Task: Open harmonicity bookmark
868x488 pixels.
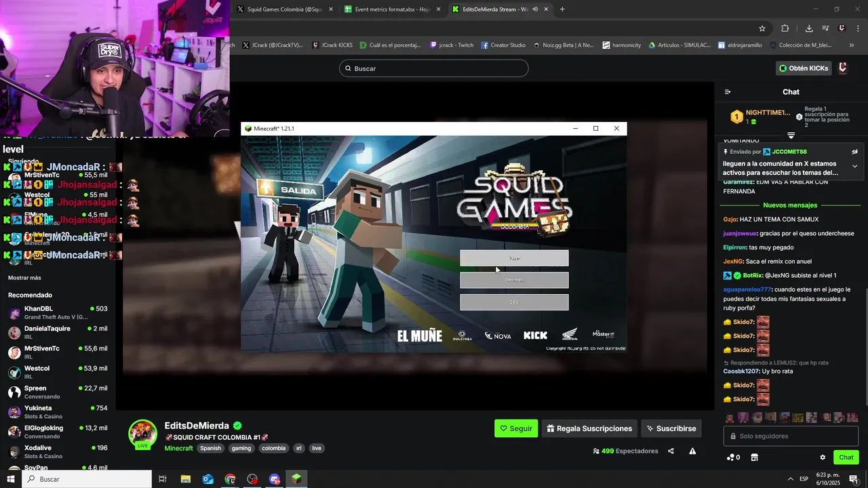Action: coord(622,45)
